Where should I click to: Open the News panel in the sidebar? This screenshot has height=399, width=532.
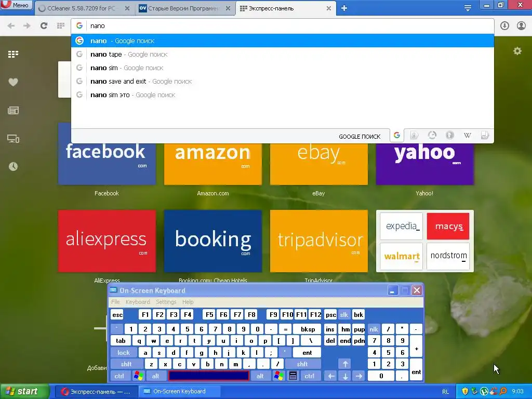tap(13, 110)
